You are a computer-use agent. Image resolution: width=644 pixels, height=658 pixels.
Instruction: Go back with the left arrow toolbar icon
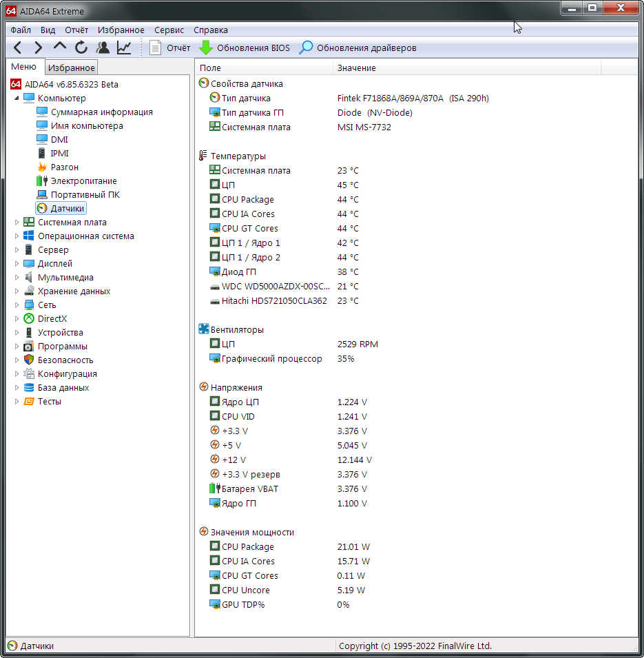click(x=18, y=48)
